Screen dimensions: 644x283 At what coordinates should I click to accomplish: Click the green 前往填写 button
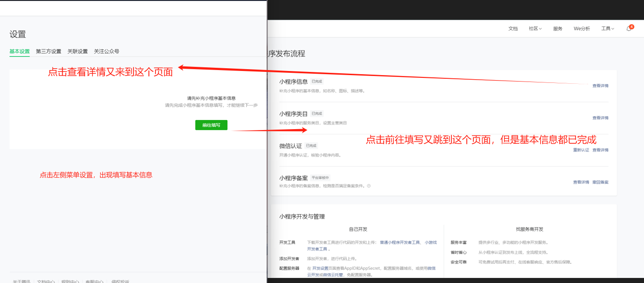(211, 125)
